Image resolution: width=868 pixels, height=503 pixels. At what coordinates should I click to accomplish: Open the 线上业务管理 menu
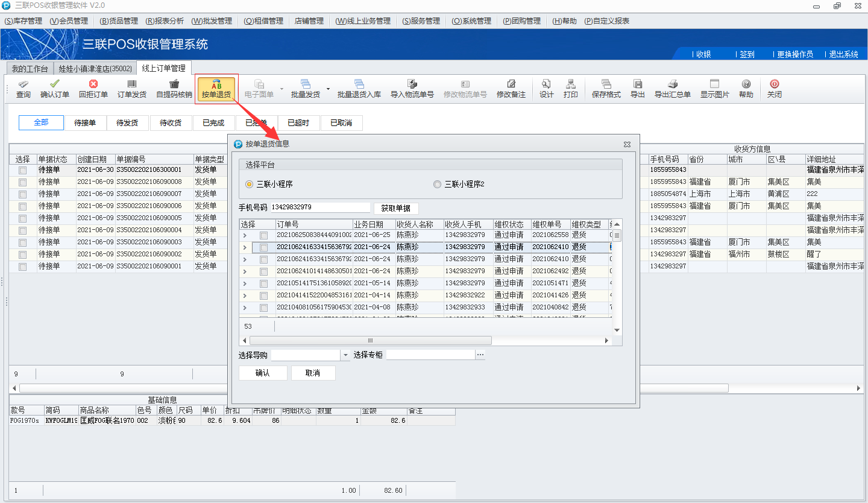pyautogui.click(x=363, y=21)
